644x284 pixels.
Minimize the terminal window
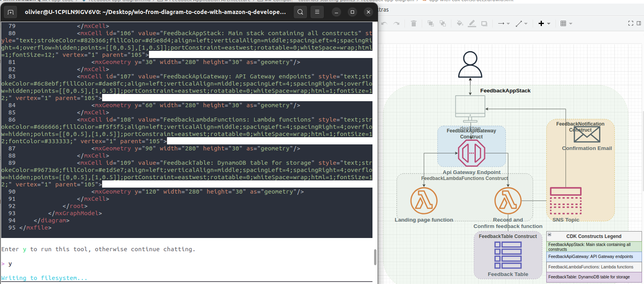click(336, 12)
